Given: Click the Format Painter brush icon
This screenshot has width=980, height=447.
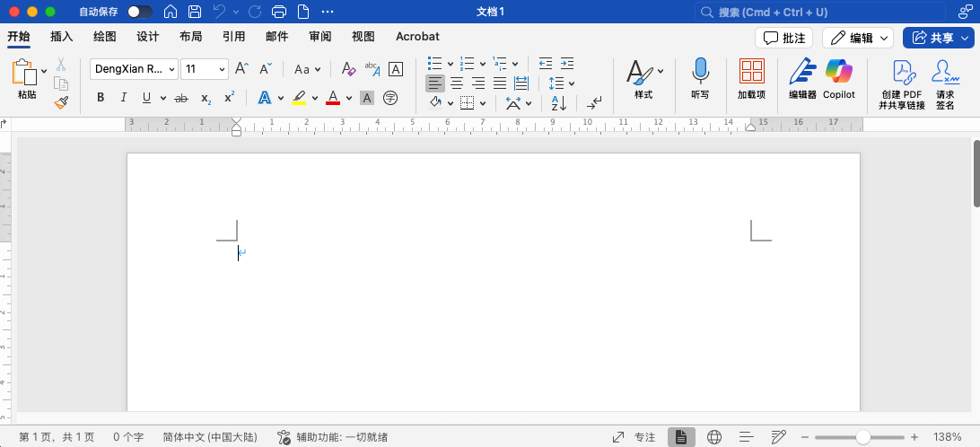Looking at the screenshot, I should pyautogui.click(x=61, y=102).
